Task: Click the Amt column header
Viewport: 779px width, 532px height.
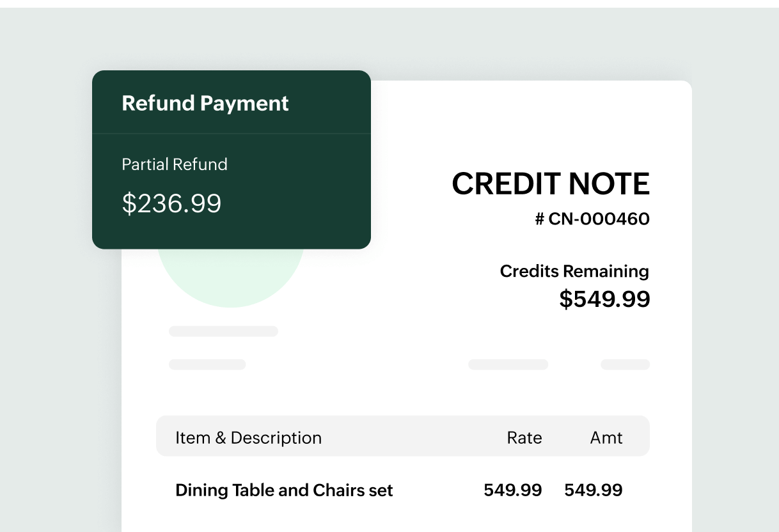Action: click(x=606, y=438)
